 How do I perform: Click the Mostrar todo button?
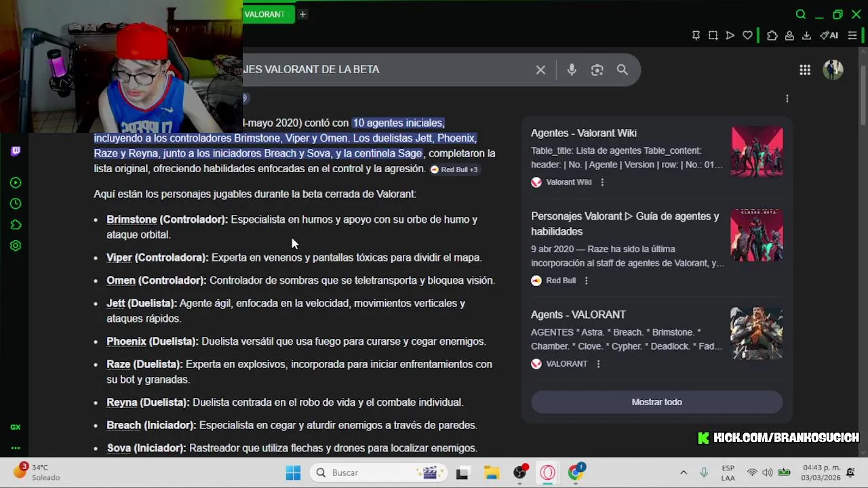(656, 402)
